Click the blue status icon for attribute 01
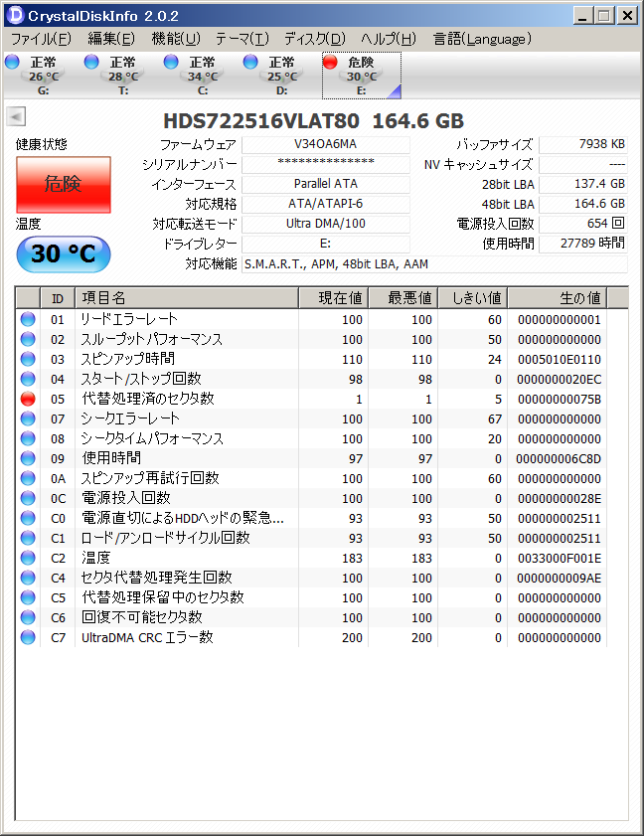 pos(28,319)
